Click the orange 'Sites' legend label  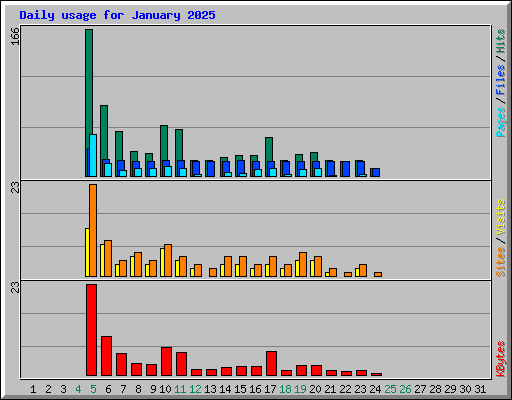pyautogui.click(x=500, y=262)
